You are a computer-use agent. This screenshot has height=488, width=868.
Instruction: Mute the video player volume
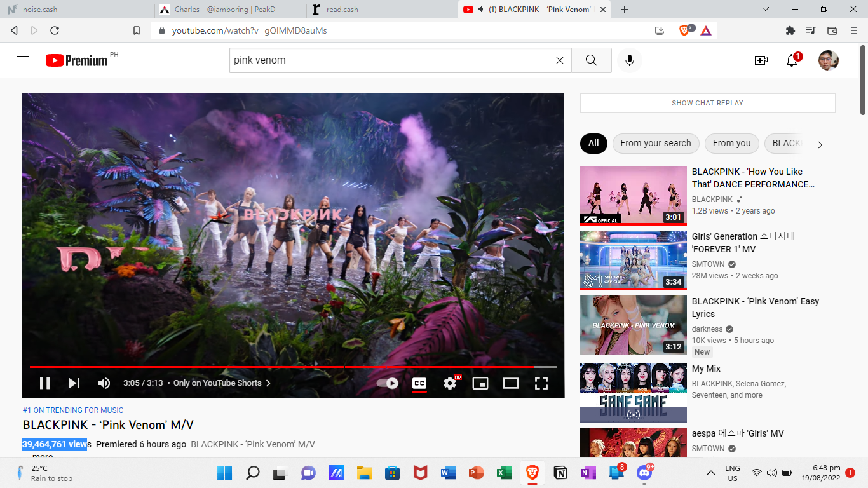click(x=104, y=383)
